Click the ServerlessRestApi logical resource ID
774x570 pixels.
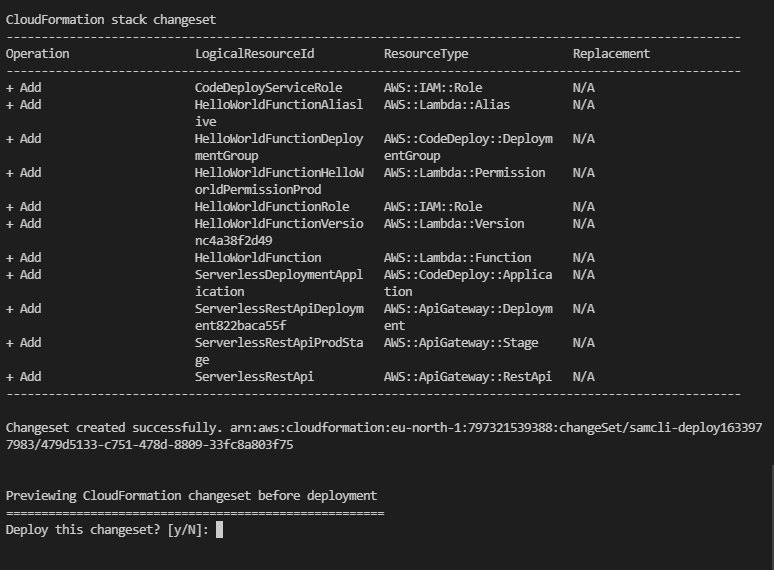coord(254,377)
